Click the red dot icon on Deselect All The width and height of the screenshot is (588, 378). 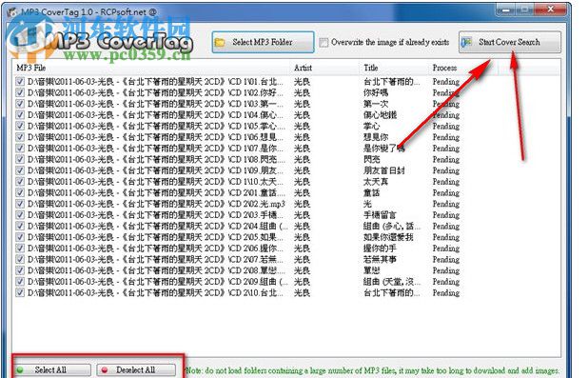coord(105,370)
